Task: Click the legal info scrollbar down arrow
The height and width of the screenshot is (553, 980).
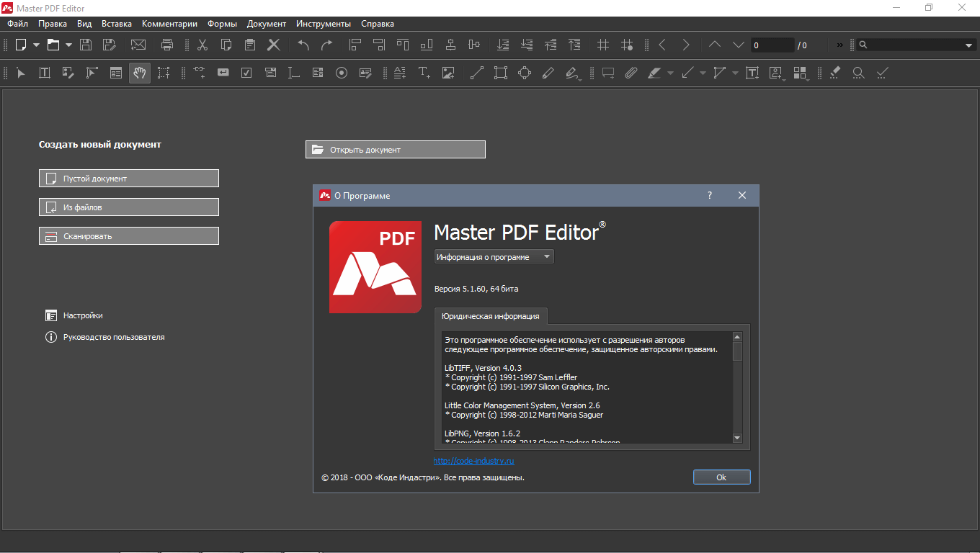Action: 737,438
